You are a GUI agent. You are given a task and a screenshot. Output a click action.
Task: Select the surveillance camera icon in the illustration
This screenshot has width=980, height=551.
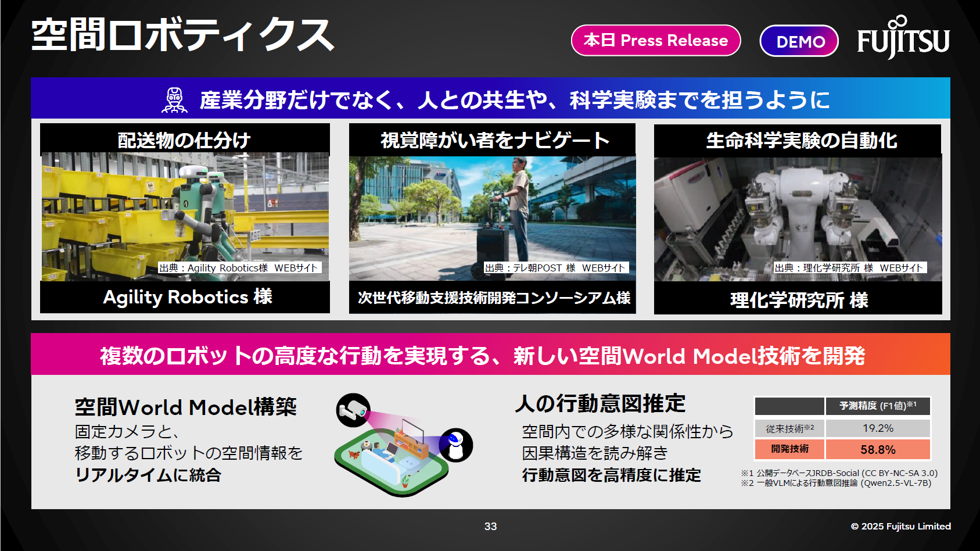pyautogui.click(x=354, y=410)
